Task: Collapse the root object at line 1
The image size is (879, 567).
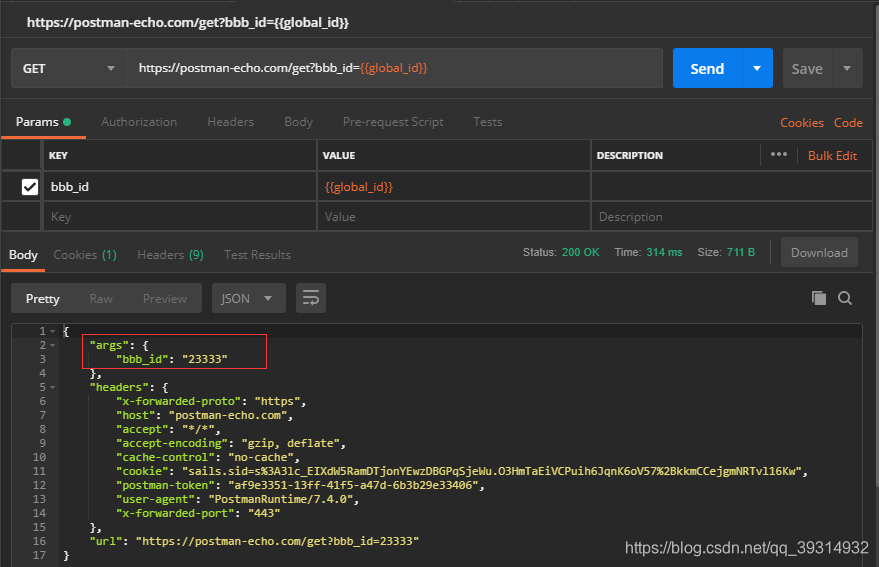Action: [53, 331]
